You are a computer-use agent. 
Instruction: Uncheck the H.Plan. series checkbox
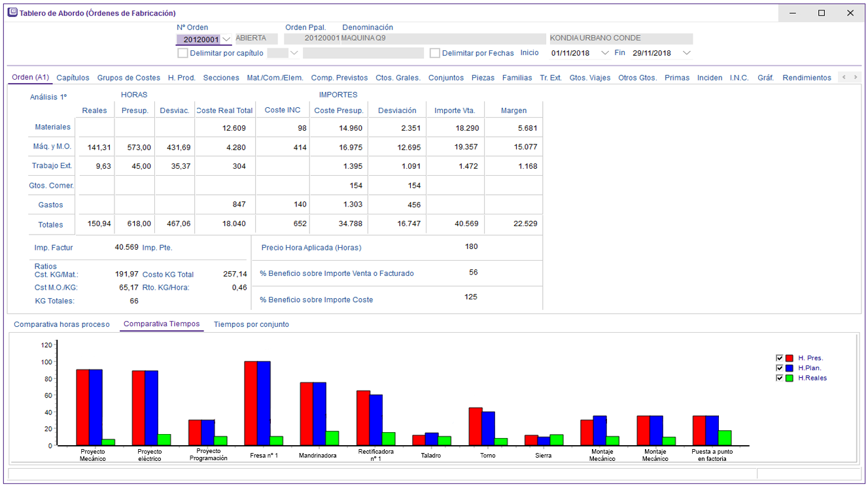pos(779,368)
